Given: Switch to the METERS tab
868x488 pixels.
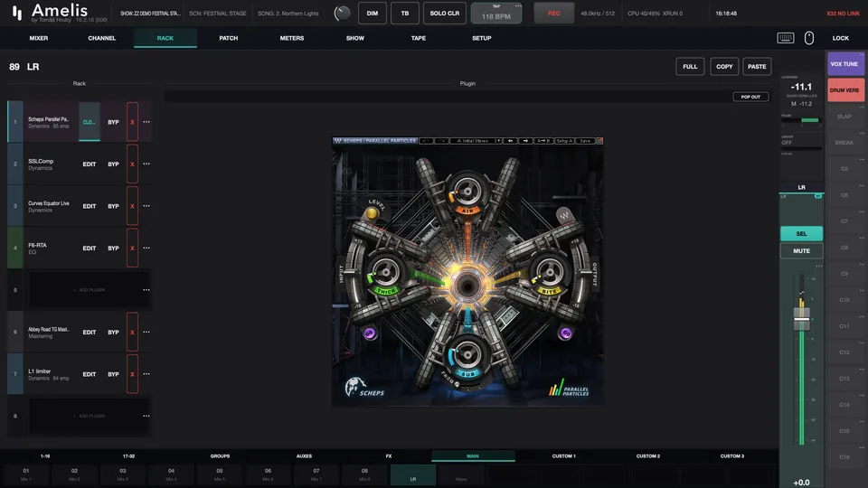Looking at the screenshot, I should [292, 38].
